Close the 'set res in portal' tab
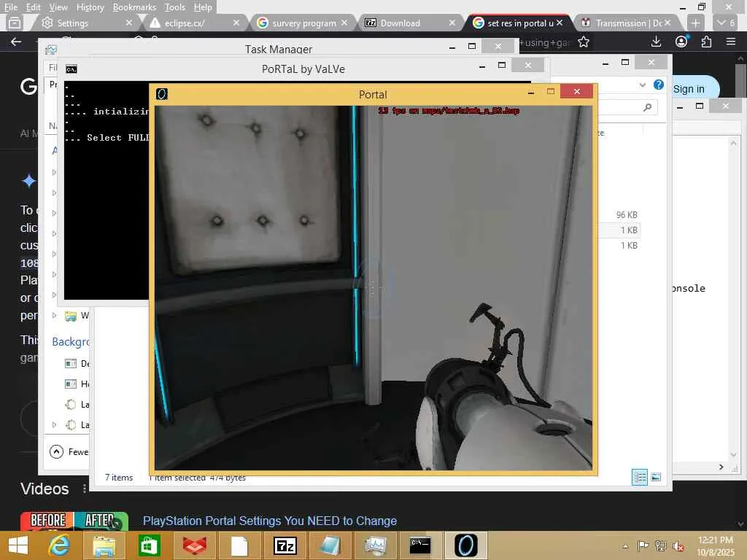The width and height of the screenshot is (747, 560). point(560,23)
